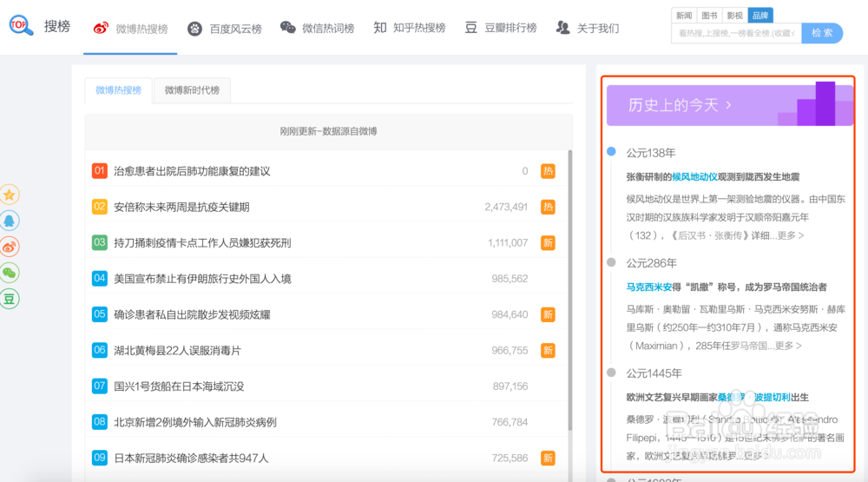The height and width of the screenshot is (482, 868).
Task: Open 知乎热搜榜 navigation item
Action: point(409,28)
